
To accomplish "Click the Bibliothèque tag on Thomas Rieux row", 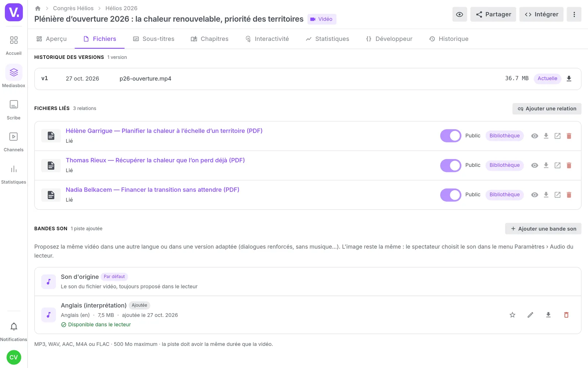I will 505,165.
